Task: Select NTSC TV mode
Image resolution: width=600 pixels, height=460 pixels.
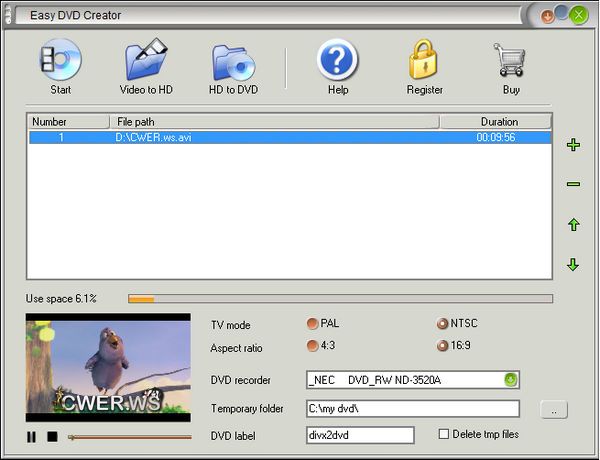Action: pyautogui.click(x=442, y=324)
